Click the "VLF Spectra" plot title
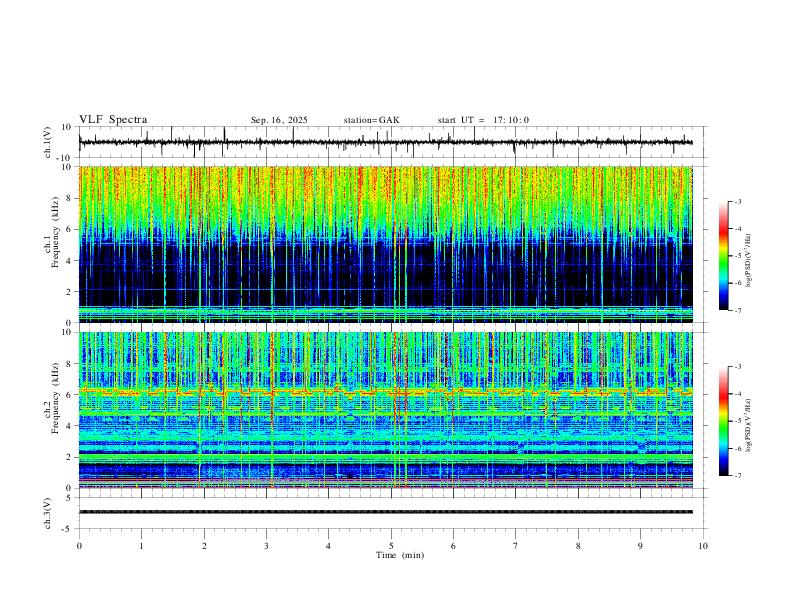Screen dimensions: 792x612 [x=113, y=120]
